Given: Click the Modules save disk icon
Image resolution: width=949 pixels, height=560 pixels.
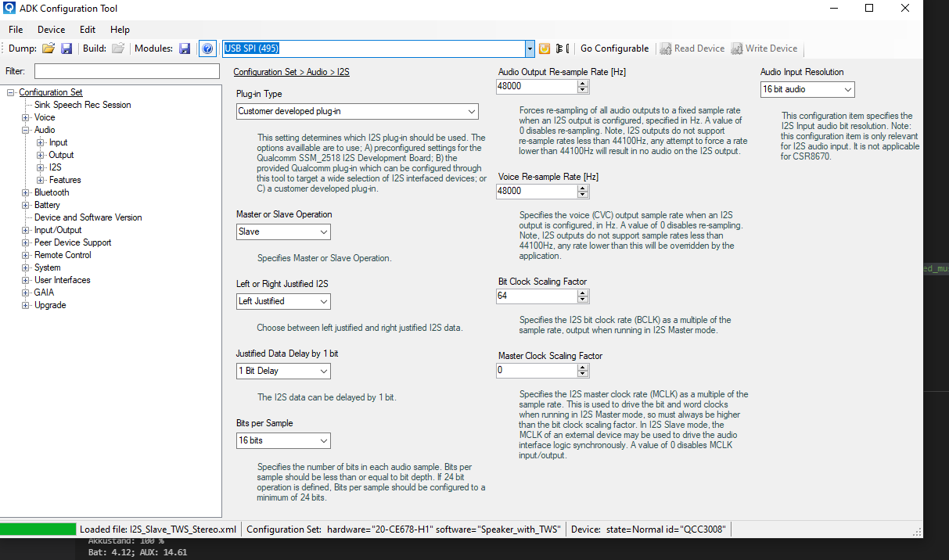Looking at the screenshot, I should (185, 48).
